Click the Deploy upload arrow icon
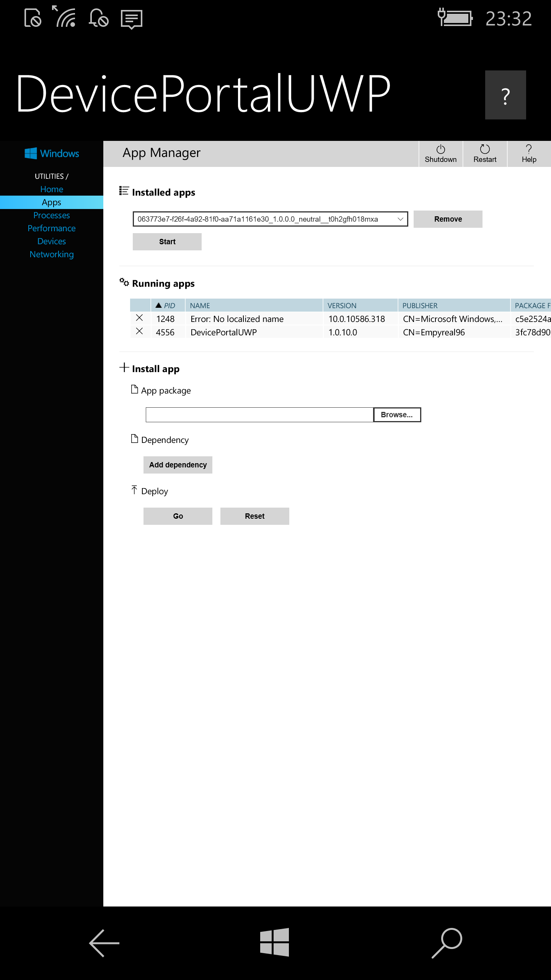The width and height of the screenshot is (551, 980). click(134, 490)
